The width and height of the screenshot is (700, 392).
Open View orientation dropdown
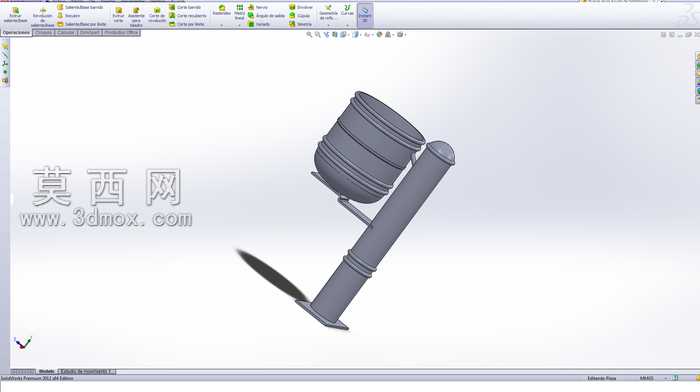pyautogui.click(x=344, y=34)
